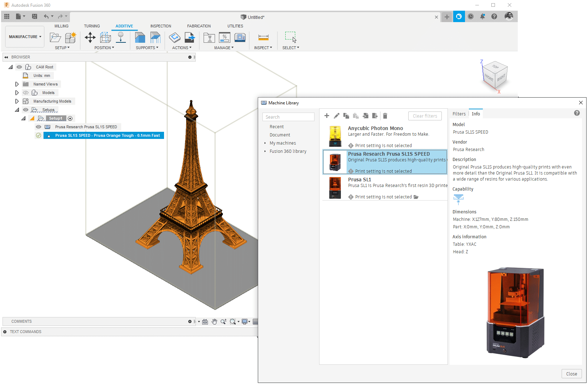
Task: Open the MANUFACTURE workspace dropdown
Action: point(25,37)
